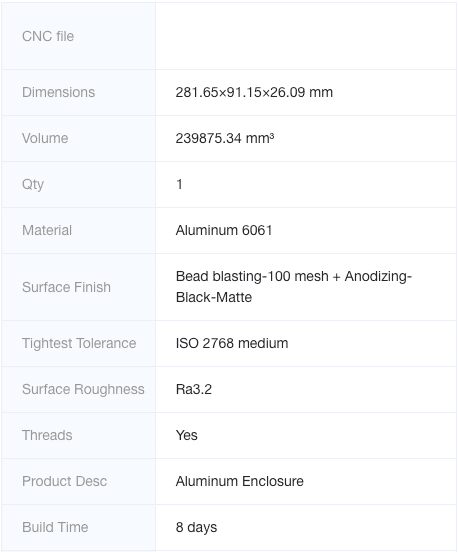
Task: Select the Build Time label
Action: [x=55, y=527]
